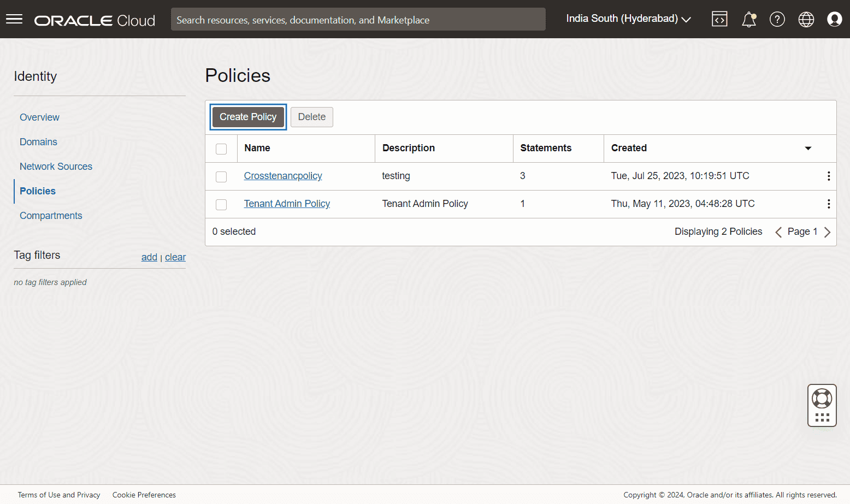850x504 pixels.
Task: Toggle sort arrow in Created column
Action: 808,149
